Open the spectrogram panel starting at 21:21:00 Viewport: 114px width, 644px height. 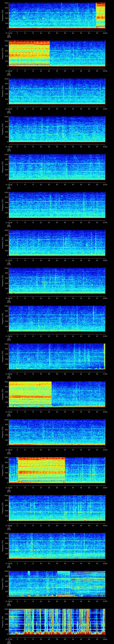(x=57, y=16)
